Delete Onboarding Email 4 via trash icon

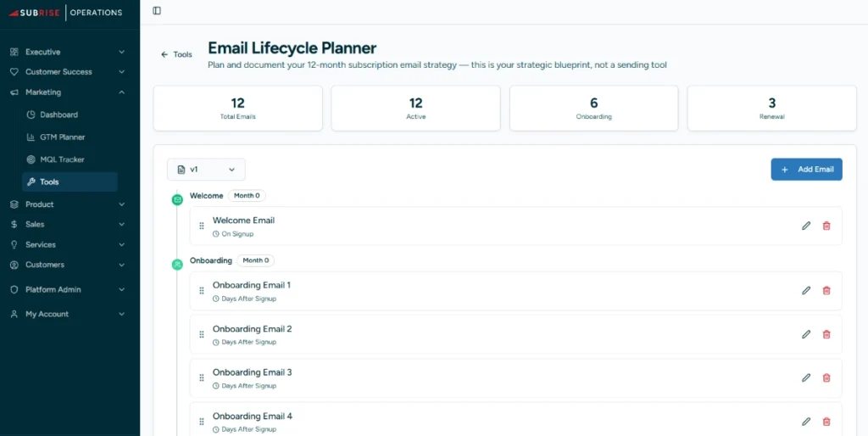coord(826,422)
